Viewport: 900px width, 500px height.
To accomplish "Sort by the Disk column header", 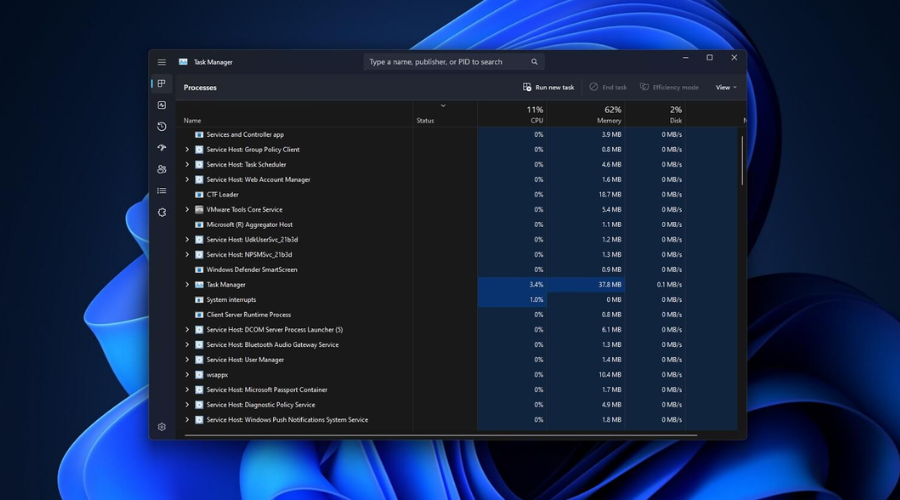I will point(655,114).
